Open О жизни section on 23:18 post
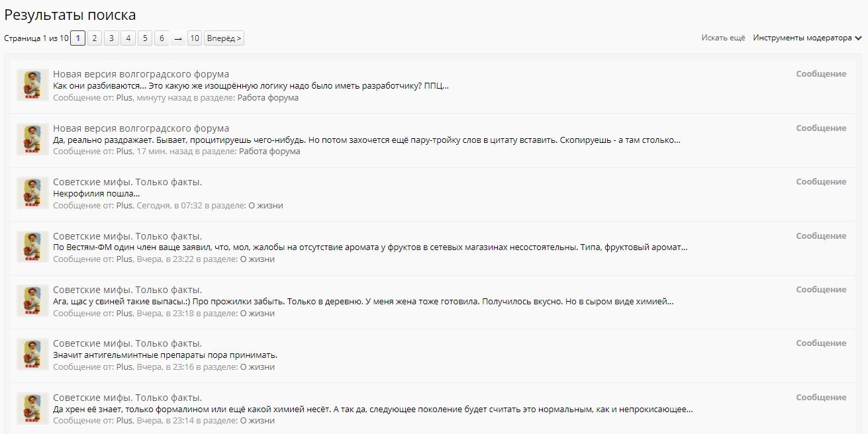This screenshot has width=868, height=434. pyautogui.click(x=257, y=313)
